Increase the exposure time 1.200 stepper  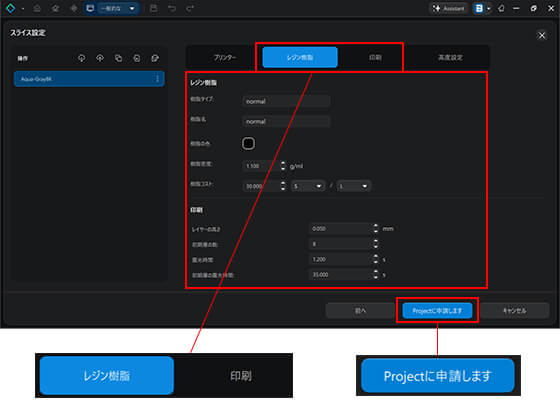375,257
